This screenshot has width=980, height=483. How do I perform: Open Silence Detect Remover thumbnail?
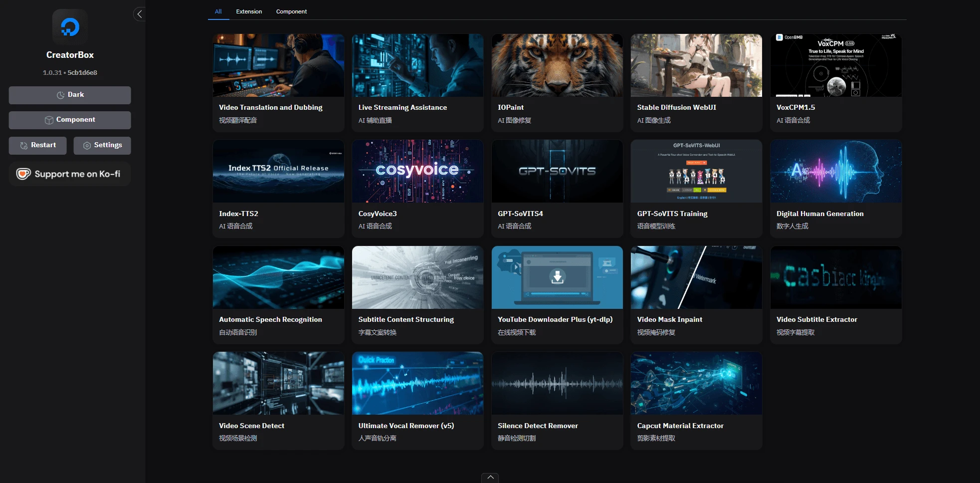[557, 383]
